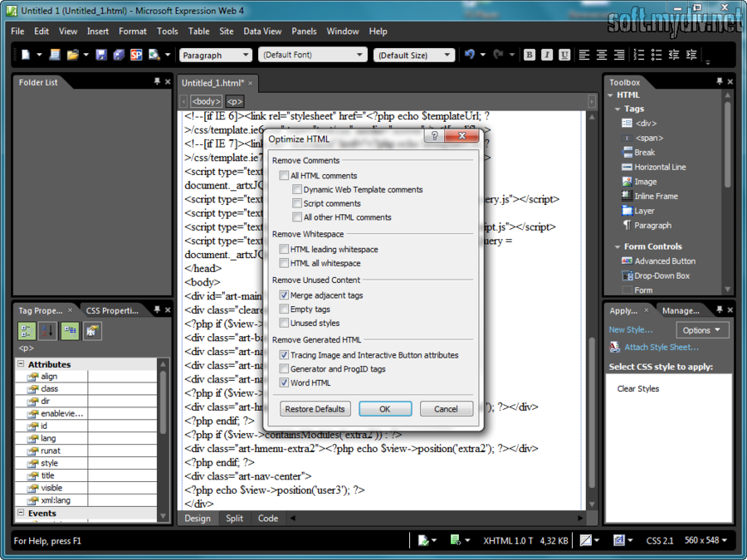Viewport: 747px width, 560px height.
Task: Switch to the Split view tab
Action: coord(234,519)
